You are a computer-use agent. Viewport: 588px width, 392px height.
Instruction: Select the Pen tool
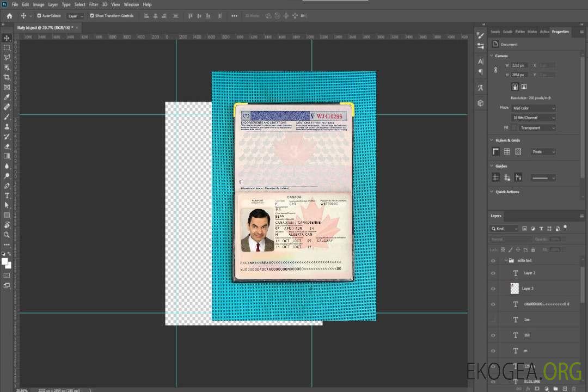7,186
